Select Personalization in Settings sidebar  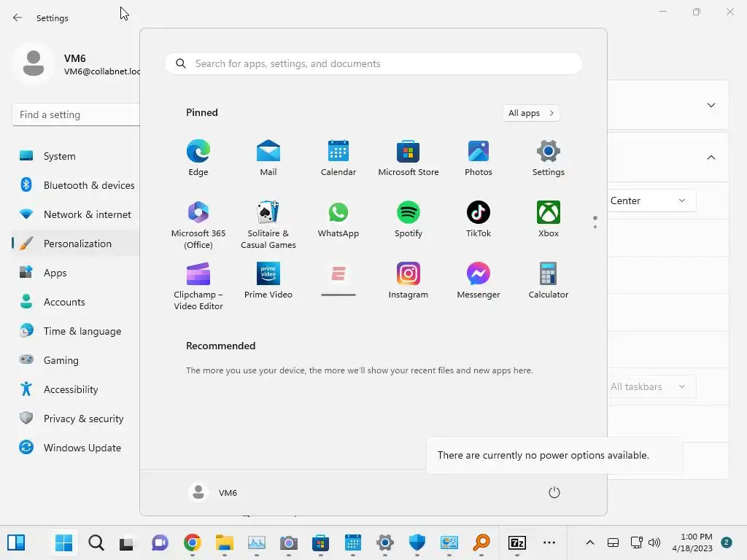pyautogui.click(x=76, y=244)
